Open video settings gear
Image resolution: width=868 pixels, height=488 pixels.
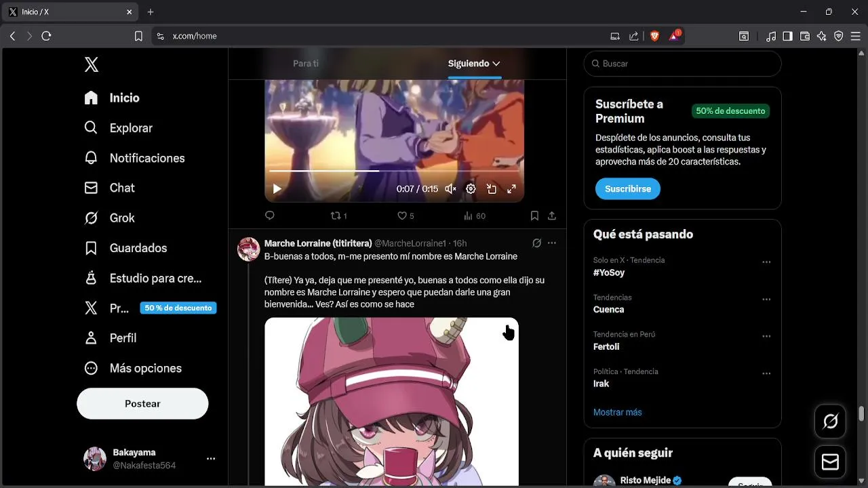click(471, 189)
